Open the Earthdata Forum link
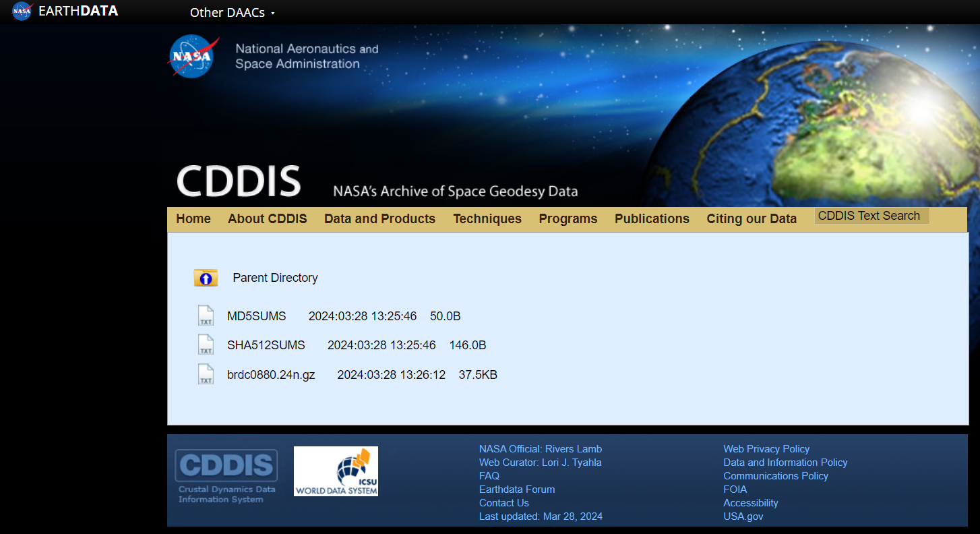Image resolution: width=980 pixels, height=534 pixels. [517, 489]
